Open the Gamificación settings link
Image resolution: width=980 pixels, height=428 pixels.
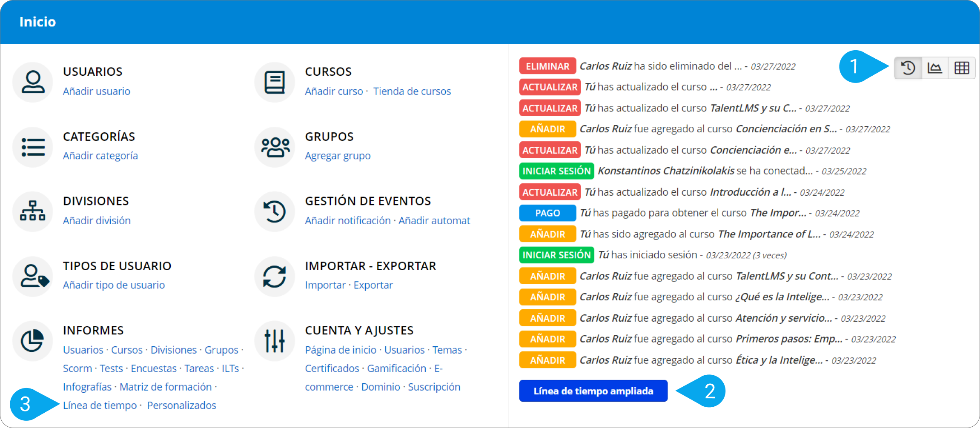[396, 368]
